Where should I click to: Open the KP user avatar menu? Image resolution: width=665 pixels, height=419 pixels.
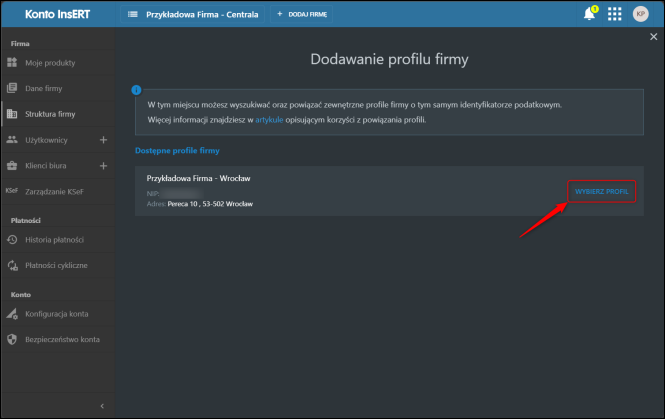tap(640, 14)
